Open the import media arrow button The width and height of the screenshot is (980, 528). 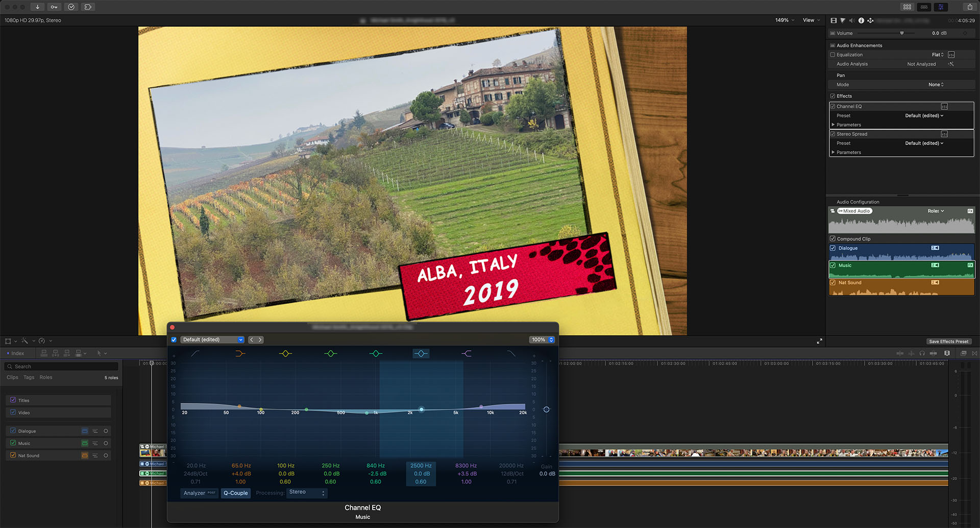pyautogui.click(x=37, y=7)
